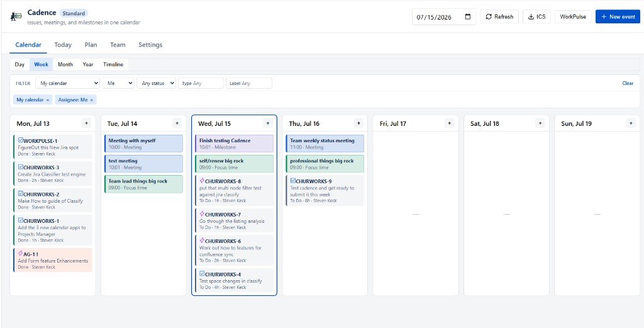Viewport: 644px width, 328px height.
Task: Add event on Mon, Jul 13
Action: pos(86,123)
